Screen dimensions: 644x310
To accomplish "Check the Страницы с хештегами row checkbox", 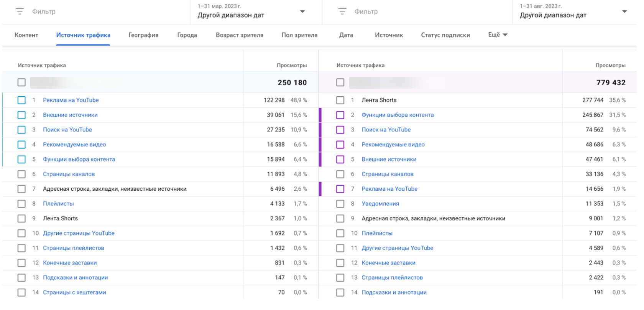I will (21, 292).
